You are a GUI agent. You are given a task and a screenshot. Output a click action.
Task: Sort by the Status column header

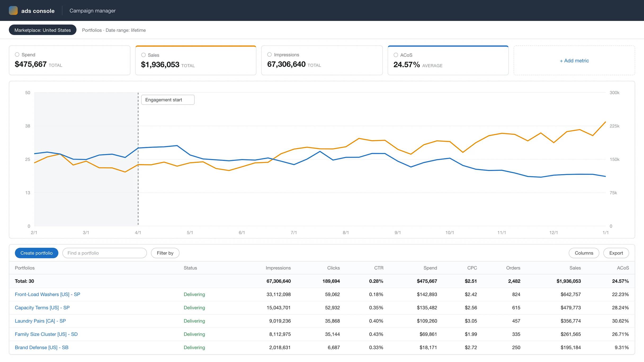190,268
